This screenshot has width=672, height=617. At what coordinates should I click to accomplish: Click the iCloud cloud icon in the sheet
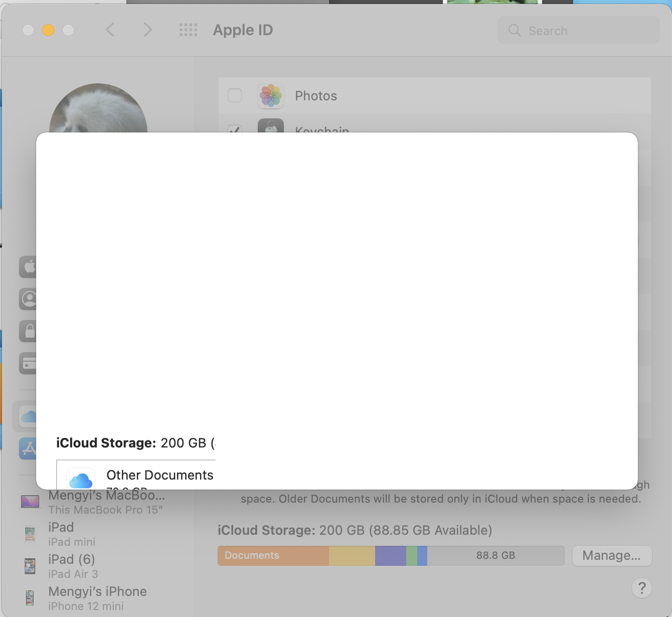pyautogui.click(x=81, y=479)
